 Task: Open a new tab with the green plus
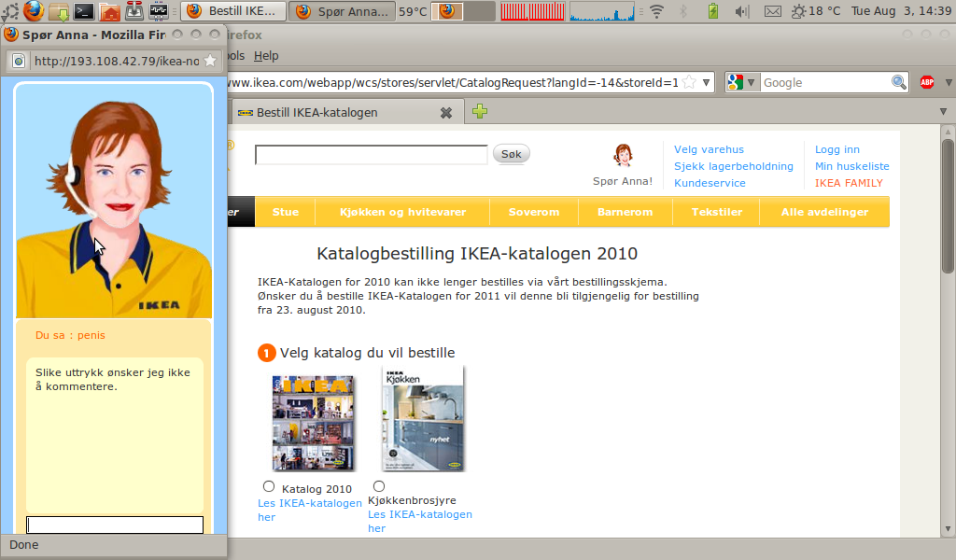pos(480,111)
